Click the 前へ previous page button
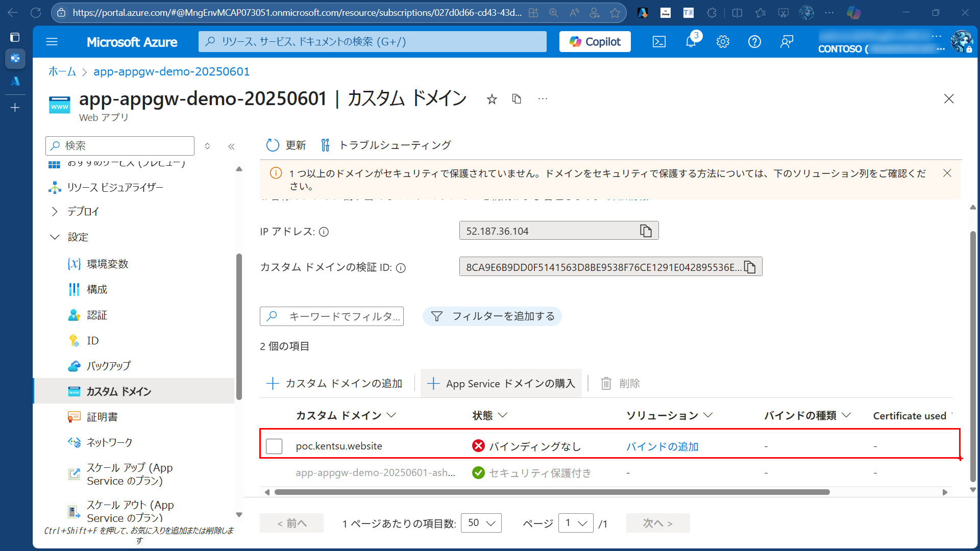 coord(291,523)
